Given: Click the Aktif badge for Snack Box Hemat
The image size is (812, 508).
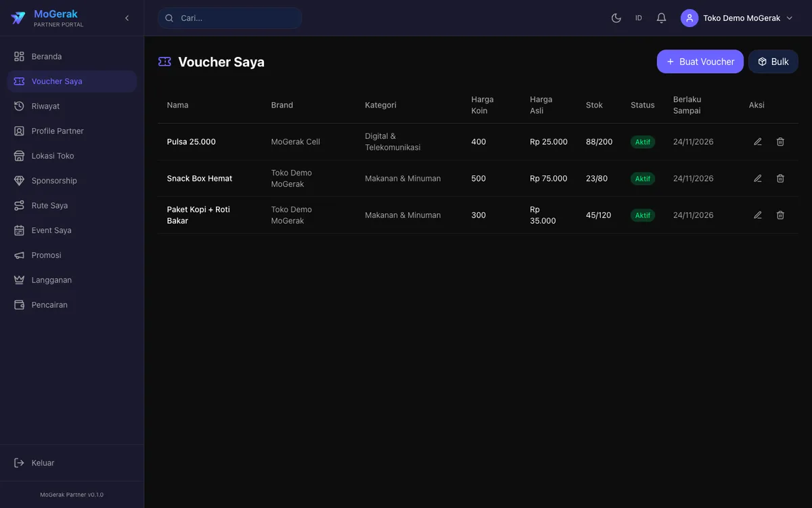Looking at the screenshot, I should [x=643, y=179].
